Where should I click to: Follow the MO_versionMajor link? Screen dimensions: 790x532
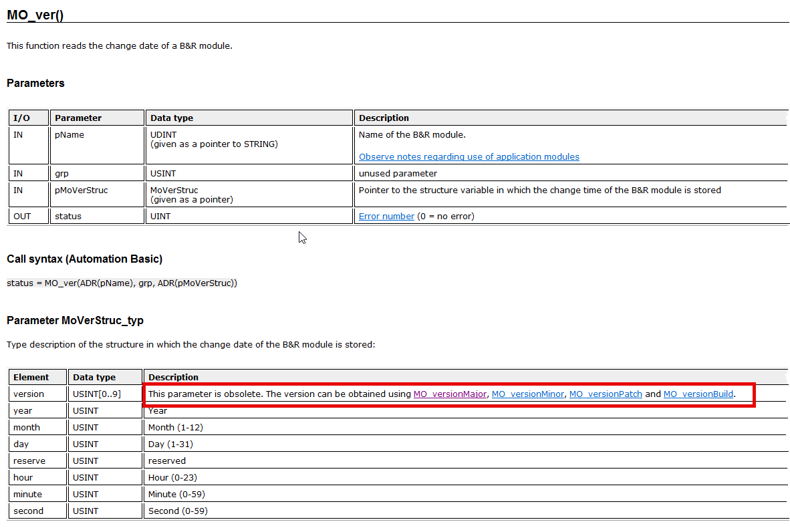point(450,394)
